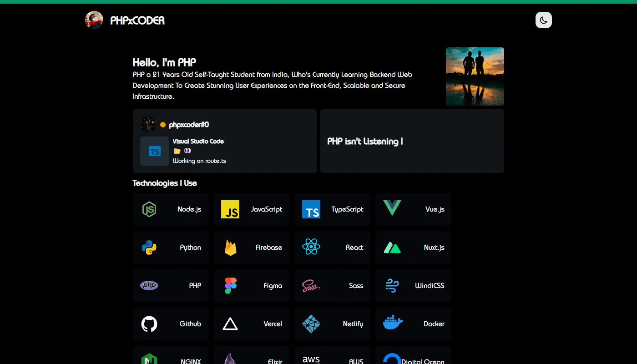Click the Firebase label text
The height and width of the screenshot is (364, 637).
(269, 248)
